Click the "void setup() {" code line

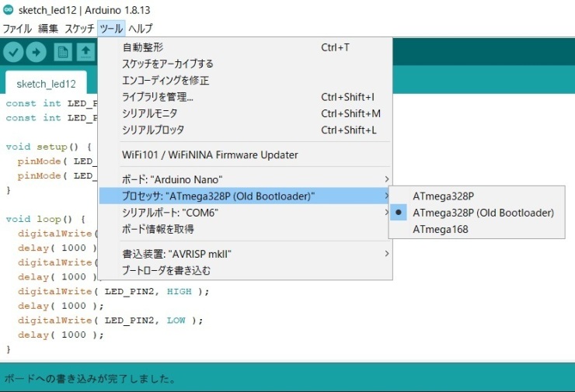pyautogui.click(x=49, y=147)
